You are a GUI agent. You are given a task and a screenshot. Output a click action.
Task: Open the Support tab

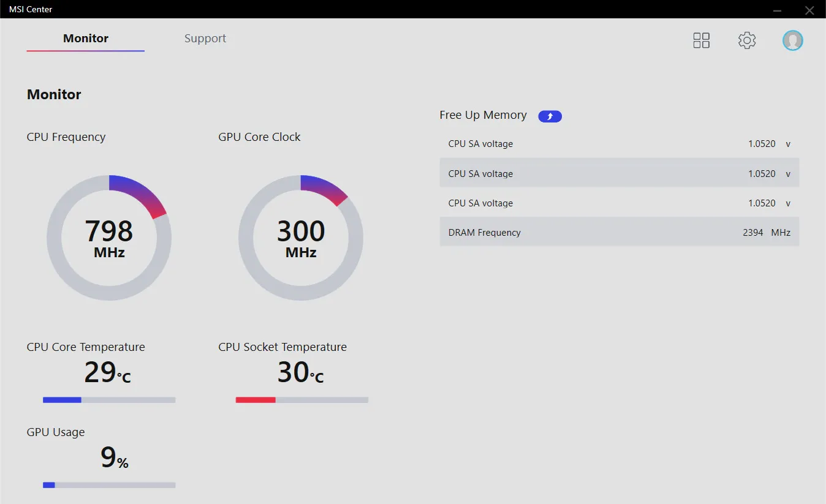pos(205,39)
